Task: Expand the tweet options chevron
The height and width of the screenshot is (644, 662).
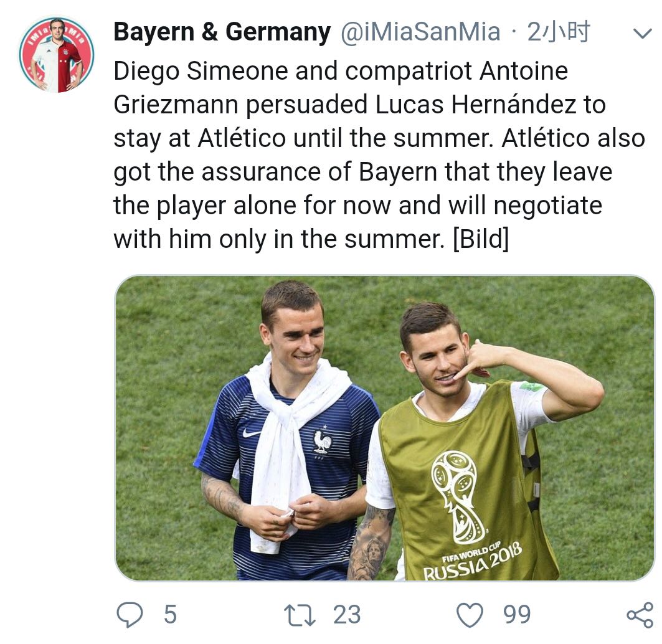Action: pos(641,33)
